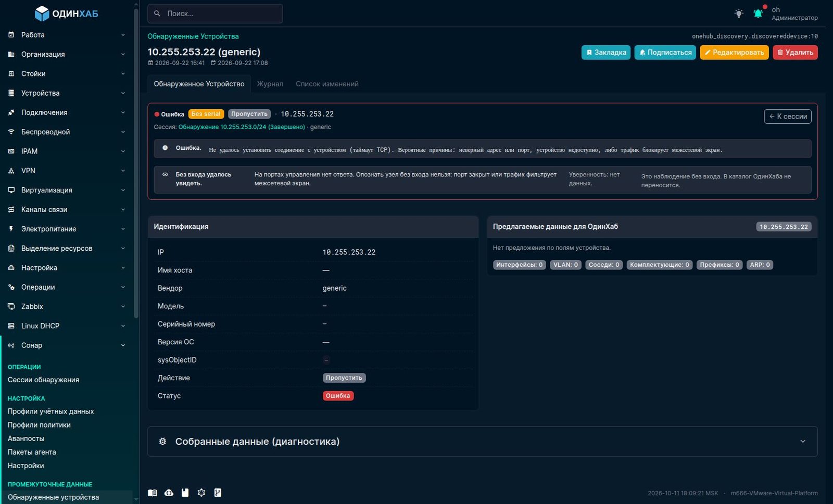Switch to the Журнал tab
The width and height of the screenshot is (833, 504).
tap(270, 84)
